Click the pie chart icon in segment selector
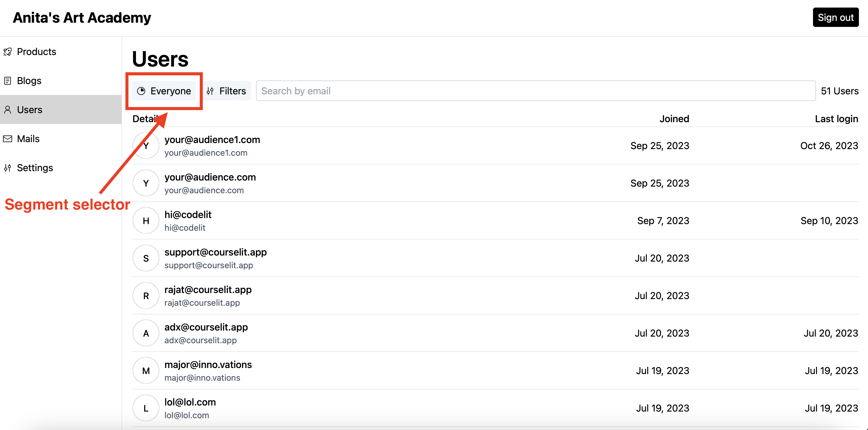 141,91
